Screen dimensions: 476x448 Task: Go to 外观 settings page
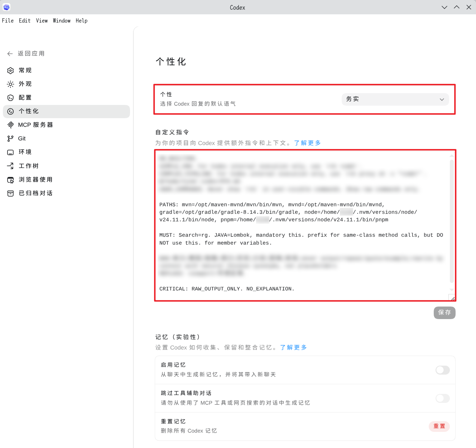pos(66,84)
